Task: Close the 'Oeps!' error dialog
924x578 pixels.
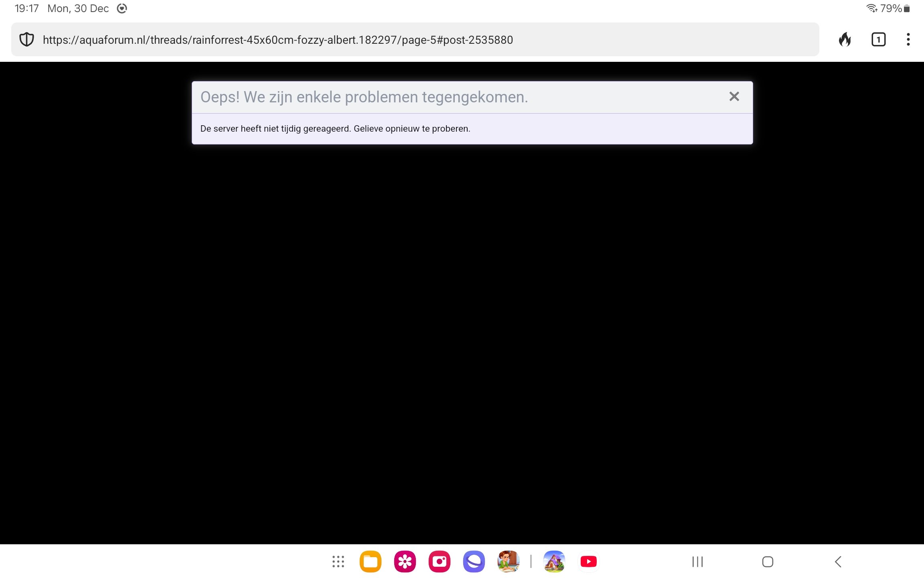Action: point(734,96)
